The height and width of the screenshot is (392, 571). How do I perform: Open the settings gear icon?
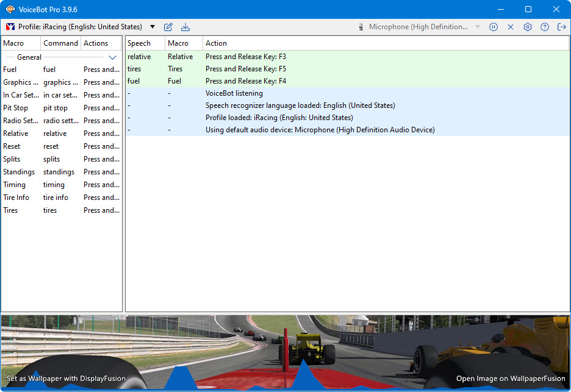click(x=528, y=27)
